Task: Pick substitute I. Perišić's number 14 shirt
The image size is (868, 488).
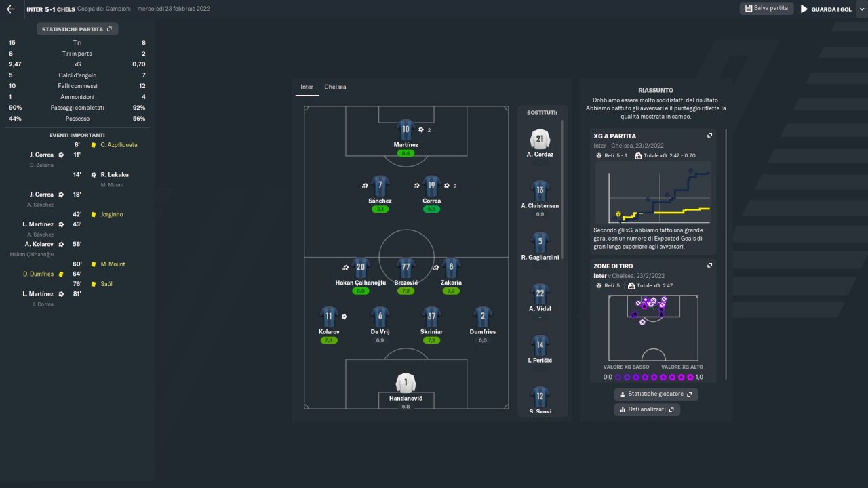Action: pyautogui.click(x=540, y=345)
